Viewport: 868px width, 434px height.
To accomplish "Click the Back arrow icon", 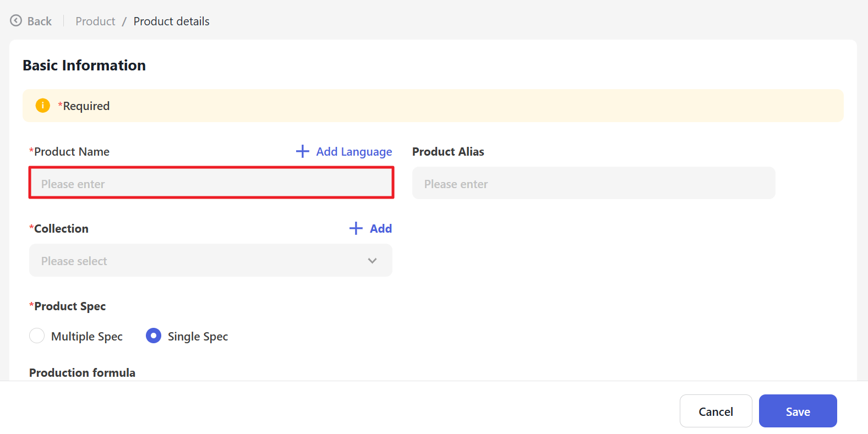I will point(16,21).
